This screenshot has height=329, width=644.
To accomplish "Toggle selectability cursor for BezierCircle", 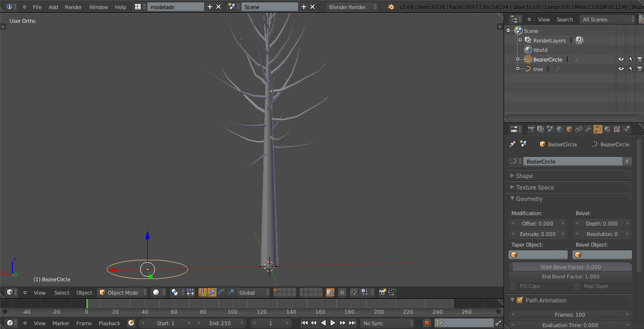I will [x=631, y=59].
